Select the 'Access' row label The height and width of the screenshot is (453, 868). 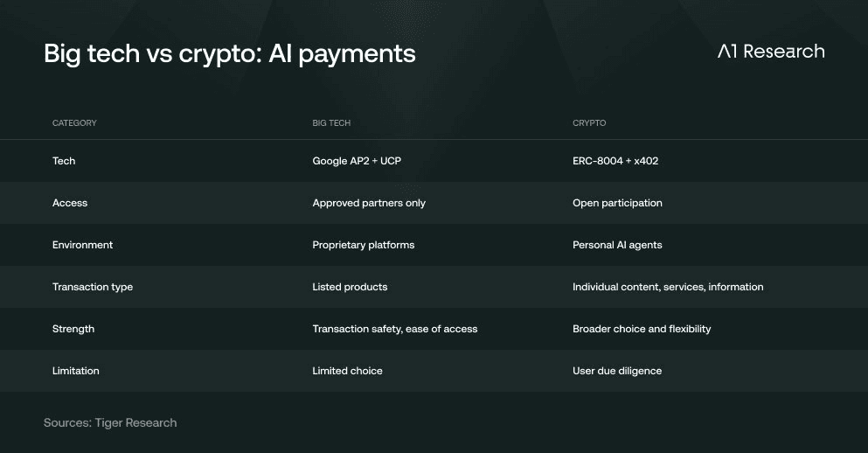(70, 203)
